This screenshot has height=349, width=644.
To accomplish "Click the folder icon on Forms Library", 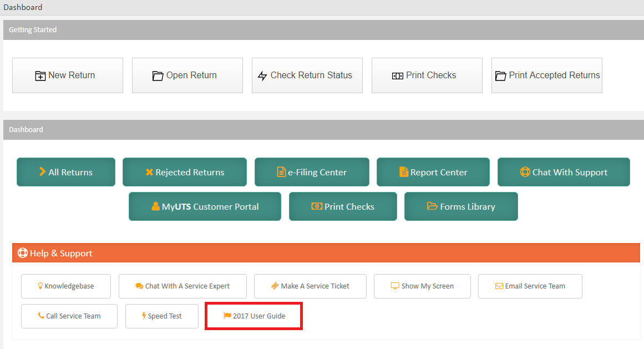I will pyautogui.click(x=433, y=206).
